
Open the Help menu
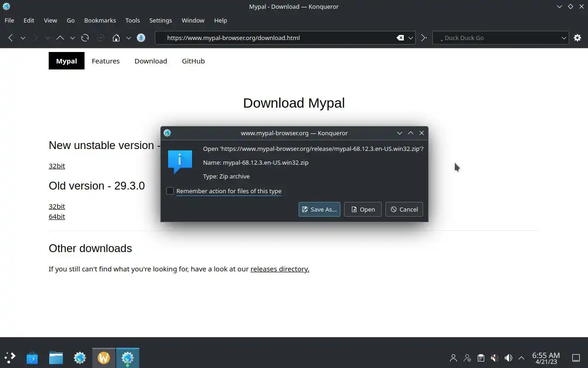(x=220, y=20)
